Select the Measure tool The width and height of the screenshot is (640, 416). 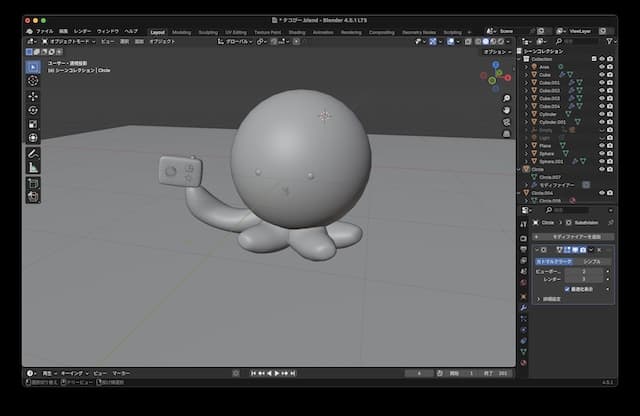coord(33,167)
